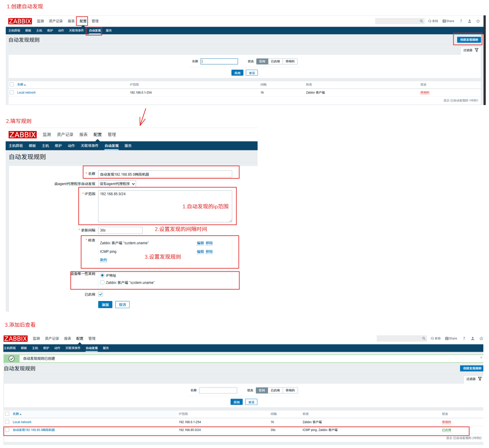The image size is (489, 448).
Task: Click 新的 link to add a check
Action: click(x=103, y=260)
